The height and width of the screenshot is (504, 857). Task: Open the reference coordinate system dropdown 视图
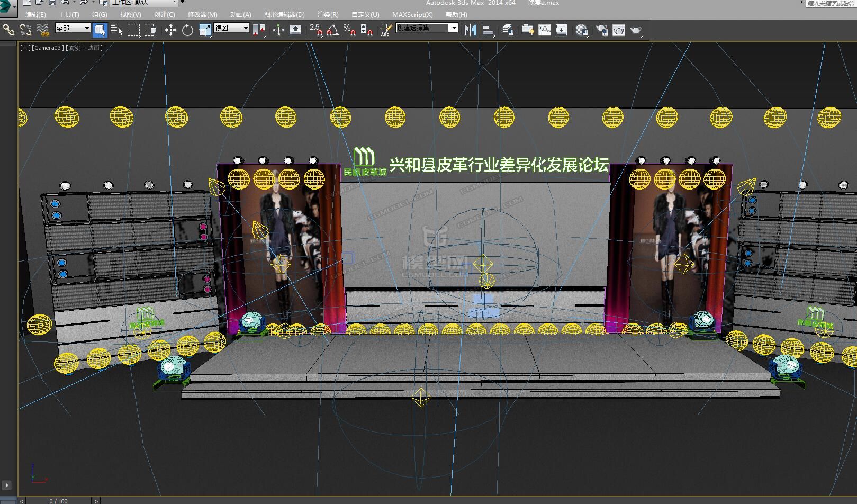click(x=231, y=28)
